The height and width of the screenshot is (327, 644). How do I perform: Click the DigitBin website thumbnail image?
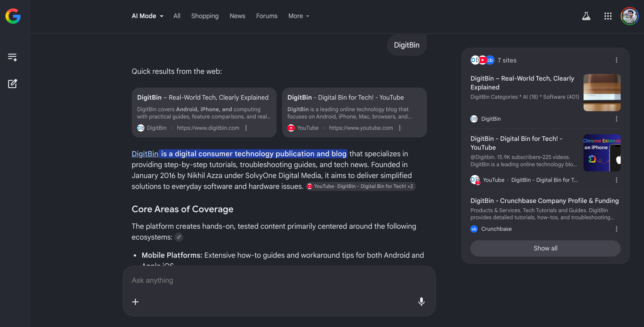coord(602,93)
